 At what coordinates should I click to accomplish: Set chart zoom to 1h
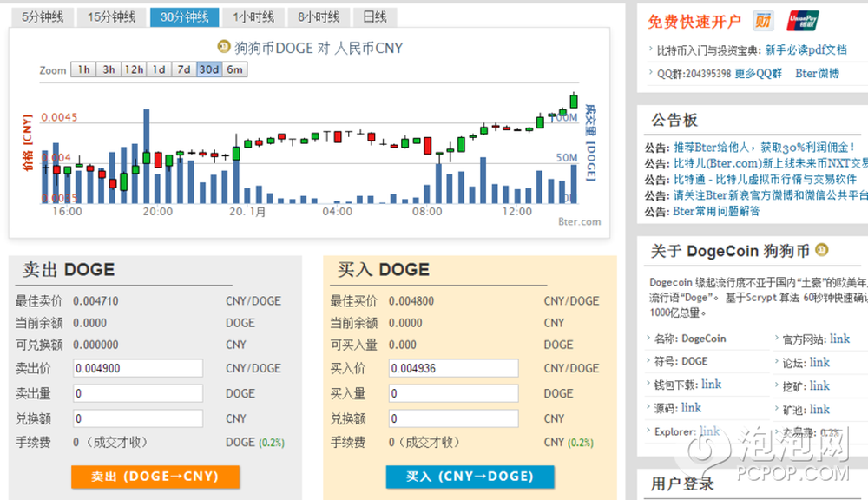tap(83, 69)
